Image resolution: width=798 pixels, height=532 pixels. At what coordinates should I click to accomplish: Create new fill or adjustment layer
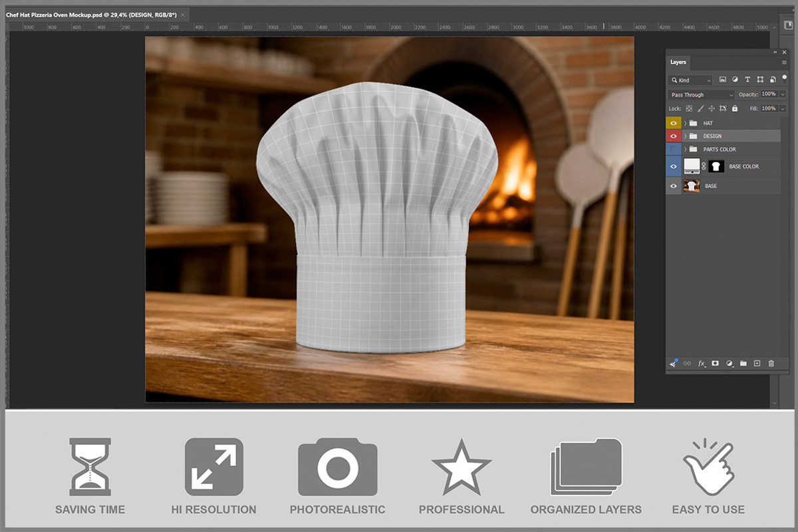pyautogui.click(x=730, y=364)
